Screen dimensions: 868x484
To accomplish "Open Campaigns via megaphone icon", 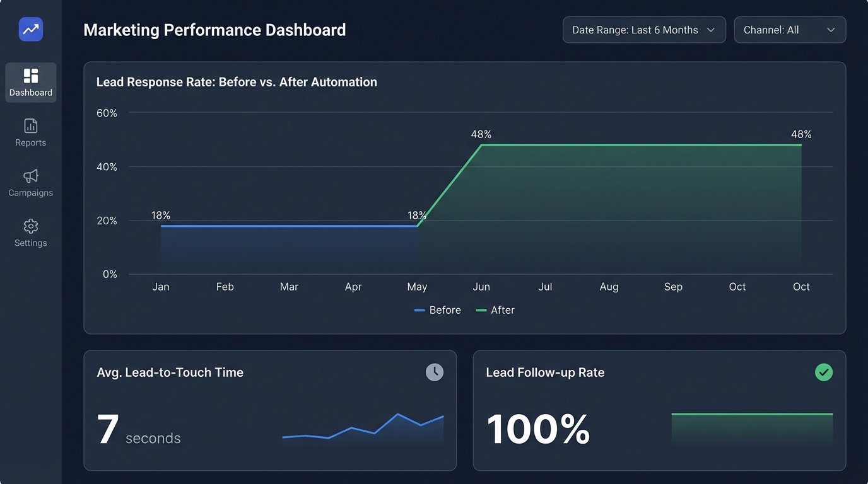I will (30, 176).
